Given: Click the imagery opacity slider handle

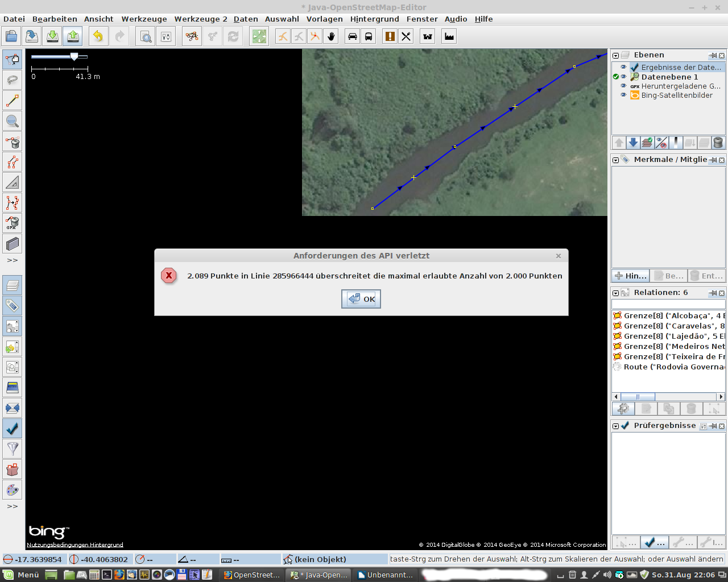Looking at the screenshot, I should [74, 57].
